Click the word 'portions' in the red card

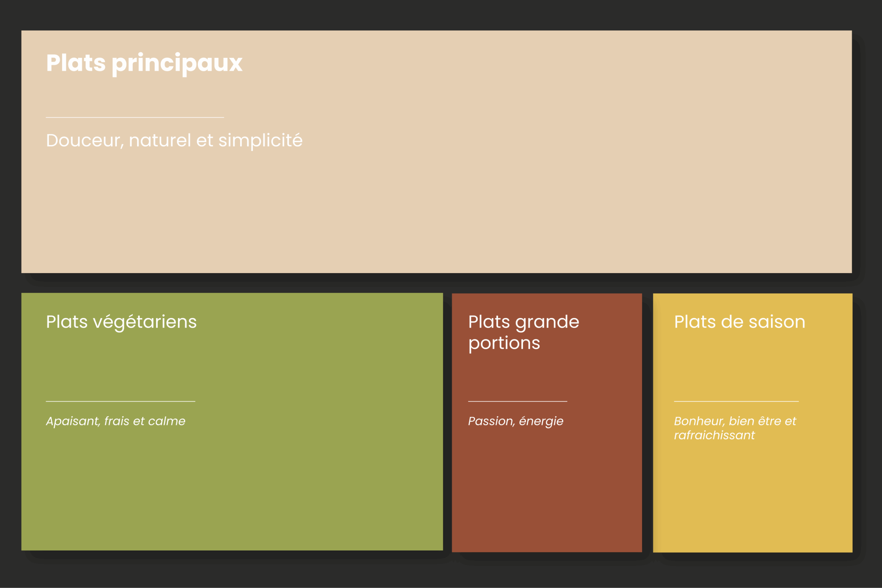(504, 343)
